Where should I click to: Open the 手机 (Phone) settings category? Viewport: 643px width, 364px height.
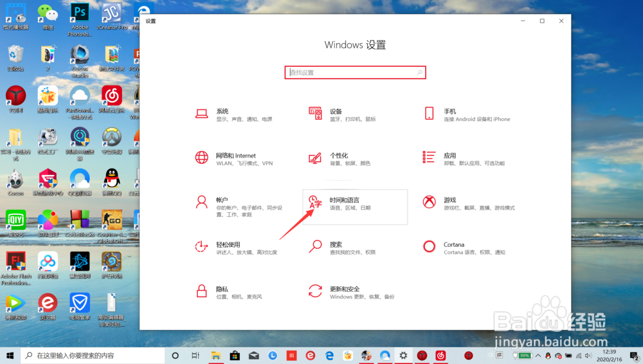click(x=469, y=114)
